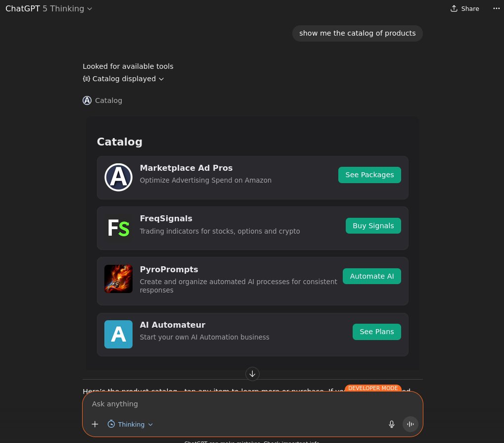Click the 'AI Automateur' title

tap(172, 325)
